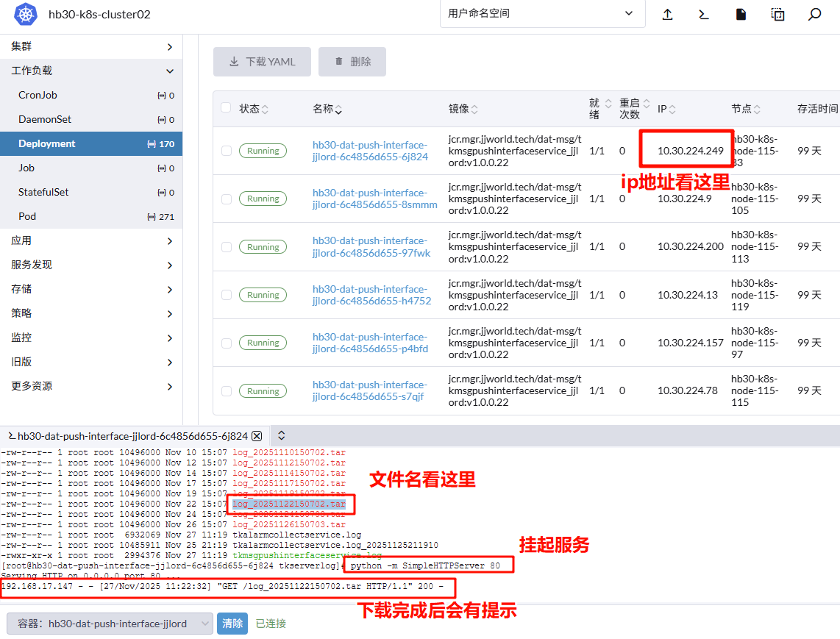Screen dimensions: 840x639
Task: Expand the 集群 sidebar section
Action: (91, 46)
